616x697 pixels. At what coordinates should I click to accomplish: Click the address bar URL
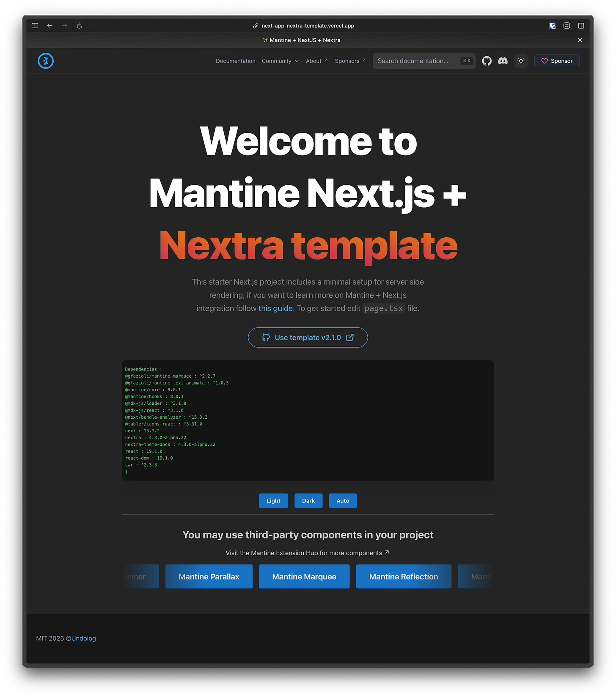point(308,26)
